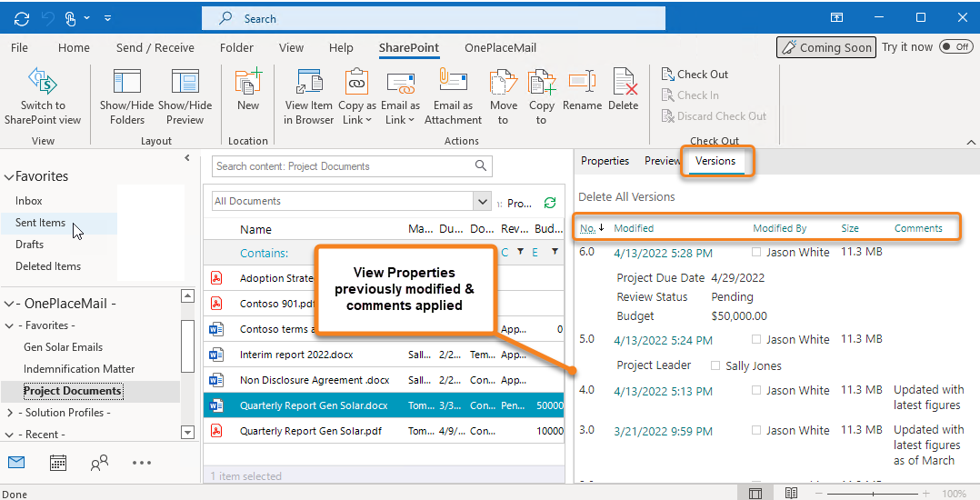Check the version 5.0 Jason White checkbox
Screen dimensions: 980x500
pyautogui.click(x=756, y=339)
